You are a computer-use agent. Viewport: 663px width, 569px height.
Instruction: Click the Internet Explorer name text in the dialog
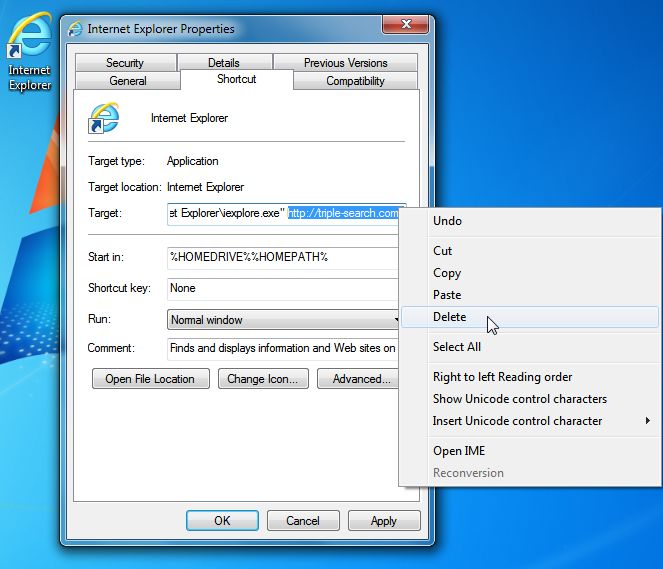(189, 118)
